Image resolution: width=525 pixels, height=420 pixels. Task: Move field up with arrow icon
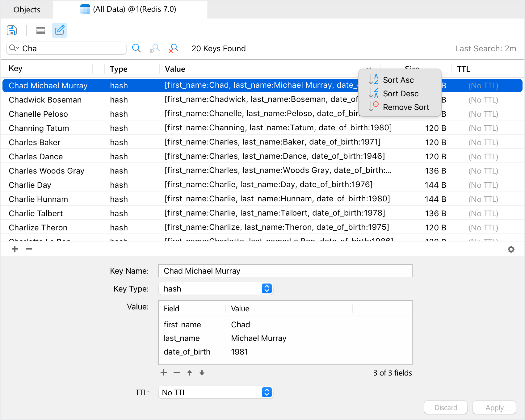[190, 373]
